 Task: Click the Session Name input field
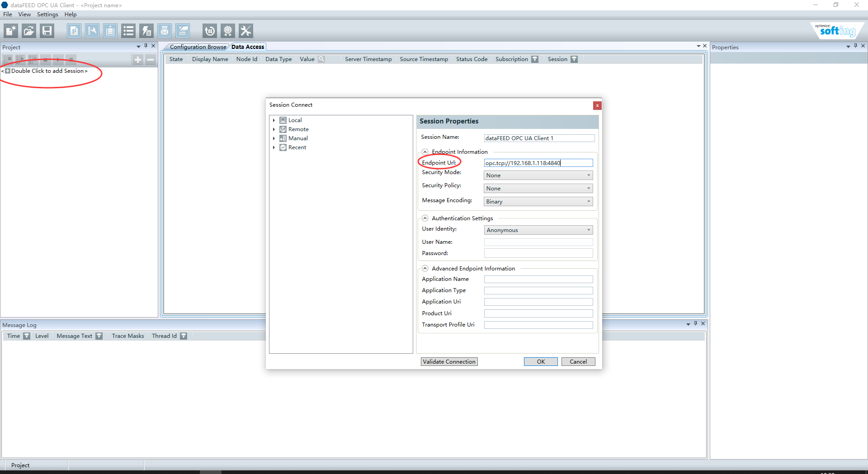pos(539,138)
